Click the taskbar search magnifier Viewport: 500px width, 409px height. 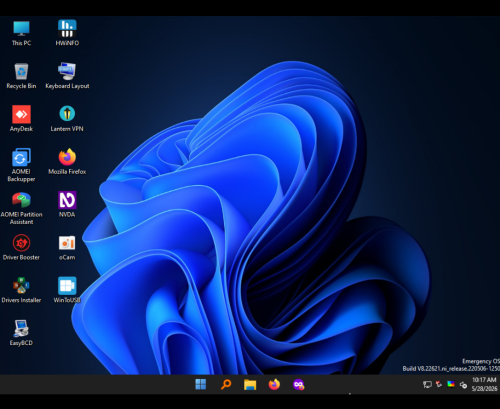point(226,384)
